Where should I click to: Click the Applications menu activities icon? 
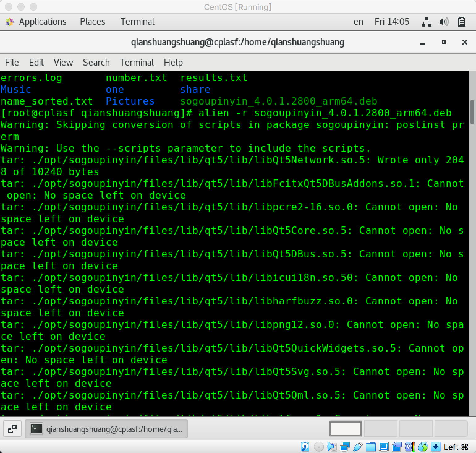tap(10, 22)
